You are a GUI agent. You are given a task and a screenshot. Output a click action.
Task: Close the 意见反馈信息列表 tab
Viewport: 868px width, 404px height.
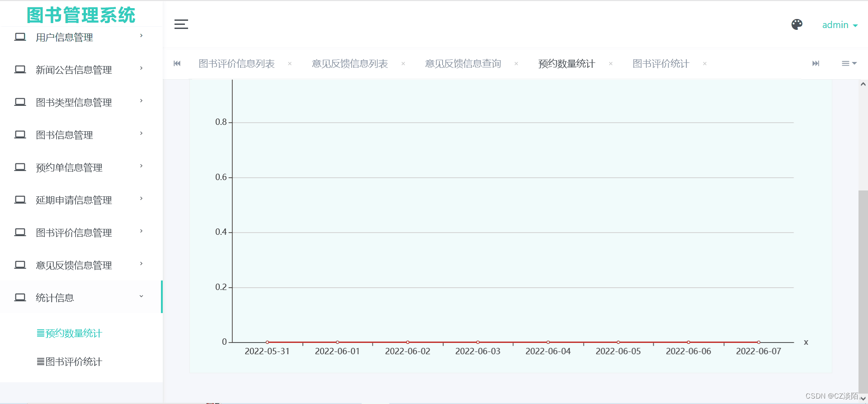point(403,64)
